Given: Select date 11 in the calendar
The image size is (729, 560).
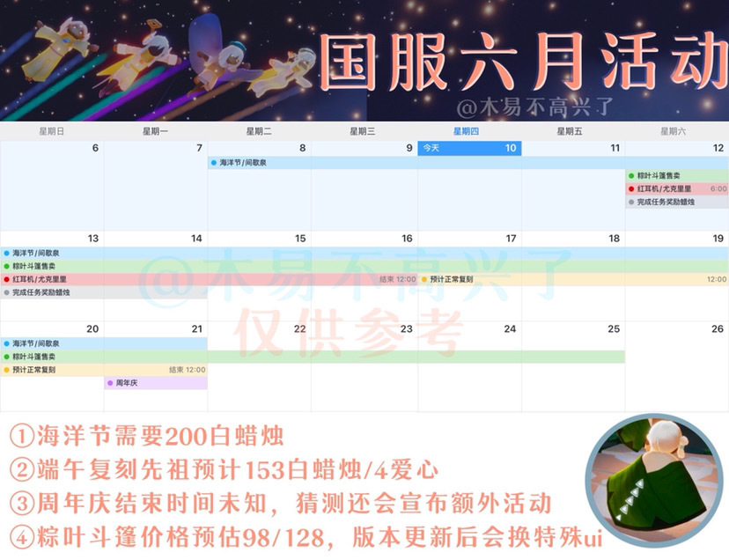Looking at the screenshot, I should pyautogui.click(x=615, y=148).
